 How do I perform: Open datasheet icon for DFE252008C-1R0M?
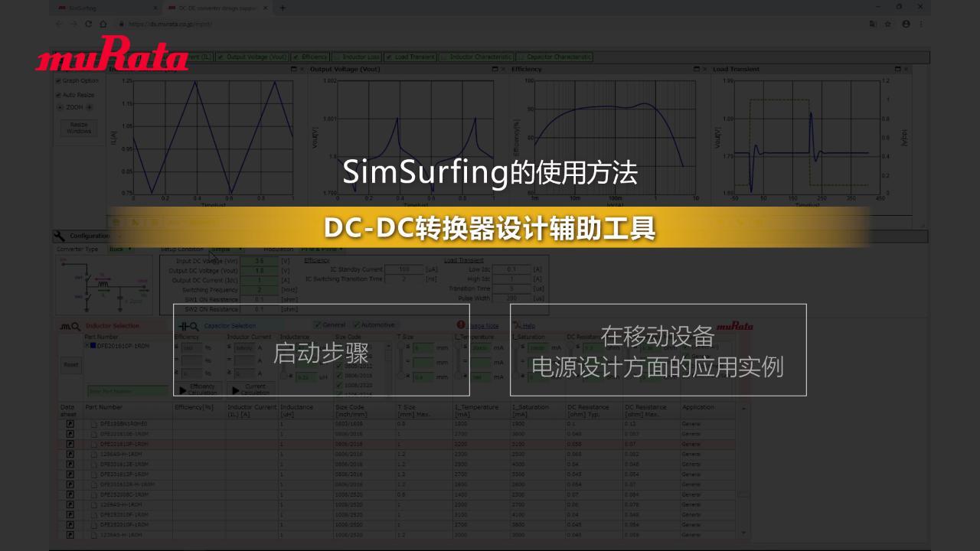pyautogui.click(x=70, y=494)
